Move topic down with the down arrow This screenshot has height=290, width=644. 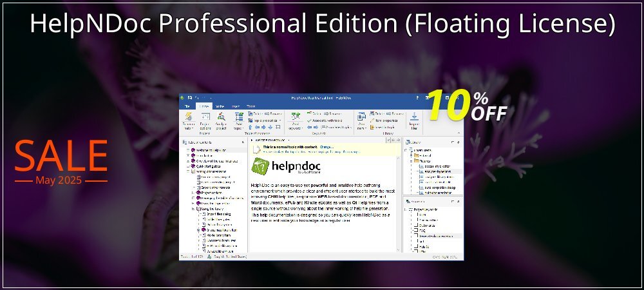click(x=270, y=127)
